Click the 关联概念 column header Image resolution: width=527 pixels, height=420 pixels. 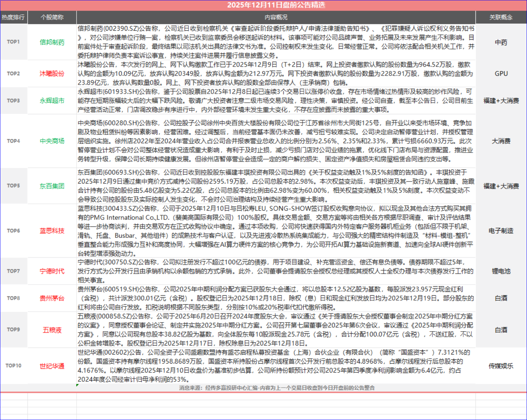pyautogui.click(x=501, y=17)
